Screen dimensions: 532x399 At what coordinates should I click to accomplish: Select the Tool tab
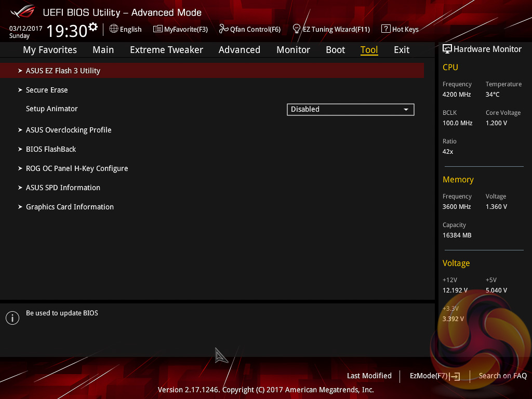click(369, 50)
